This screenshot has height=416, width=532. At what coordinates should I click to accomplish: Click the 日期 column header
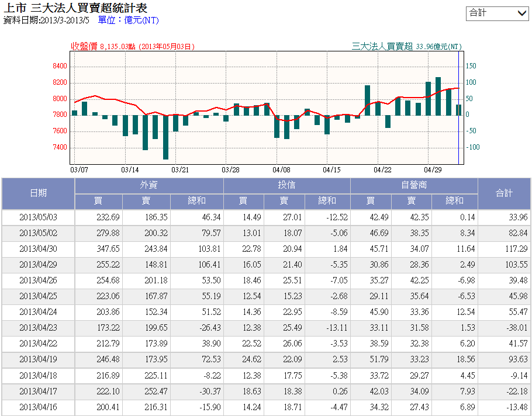[39, 193]
